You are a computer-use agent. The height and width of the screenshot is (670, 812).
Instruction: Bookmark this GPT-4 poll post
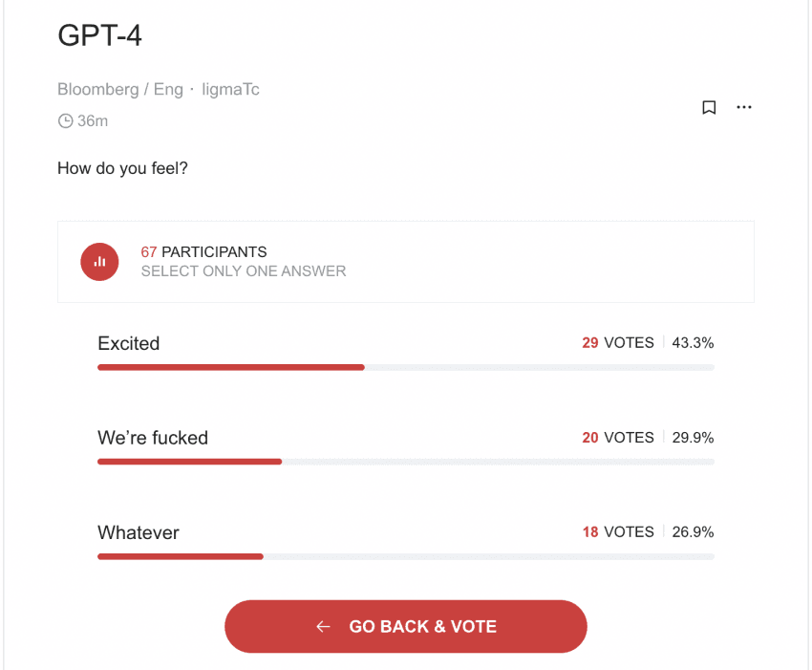coord(709,108)
